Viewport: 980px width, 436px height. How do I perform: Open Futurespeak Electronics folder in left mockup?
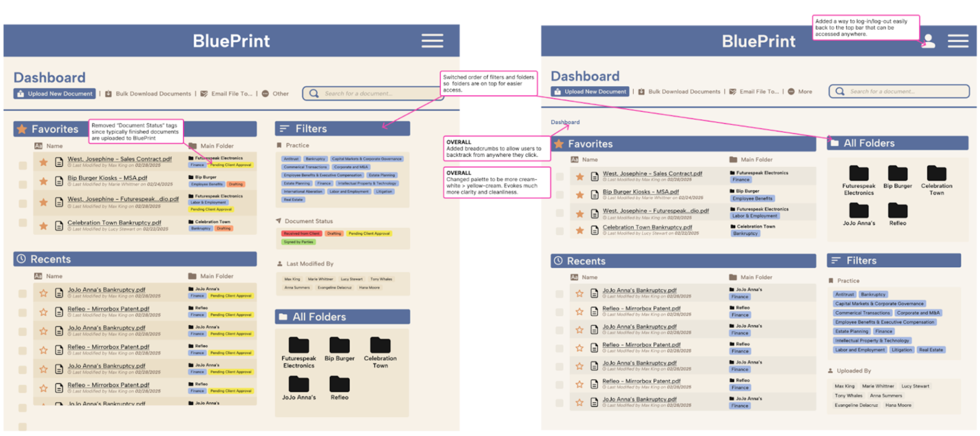[x=299, y=345]
